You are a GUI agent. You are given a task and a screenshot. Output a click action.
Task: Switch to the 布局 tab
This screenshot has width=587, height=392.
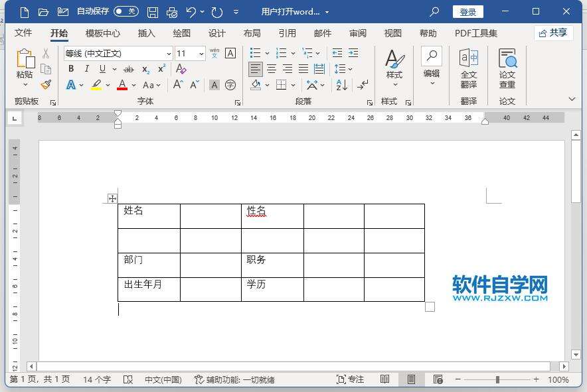tap(252, 33)
